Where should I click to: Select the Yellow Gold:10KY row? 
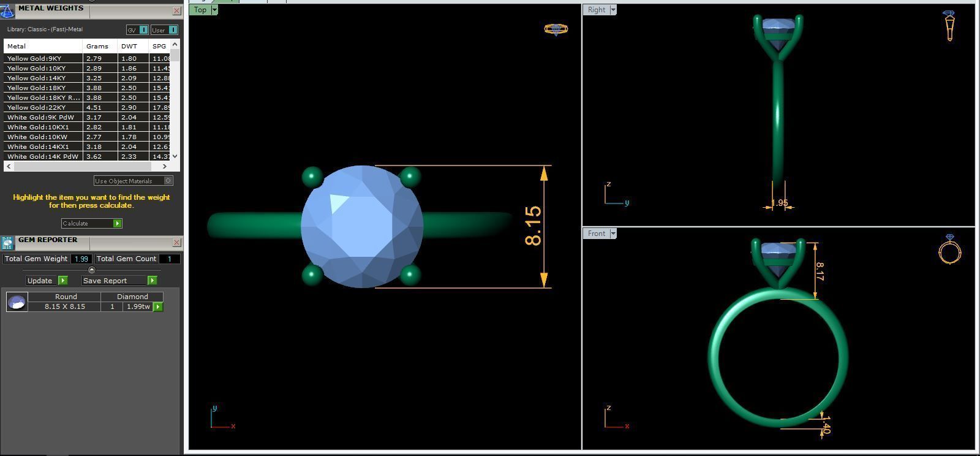[87, 68]
